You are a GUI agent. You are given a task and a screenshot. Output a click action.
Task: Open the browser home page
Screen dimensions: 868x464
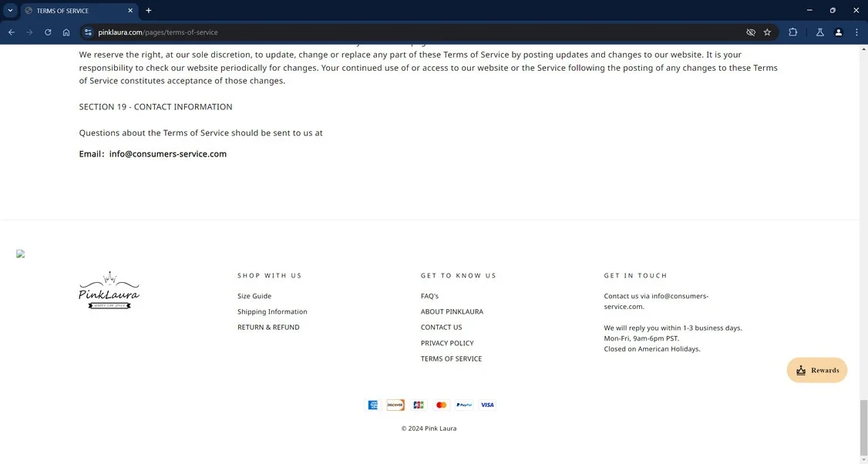point(66,32)
